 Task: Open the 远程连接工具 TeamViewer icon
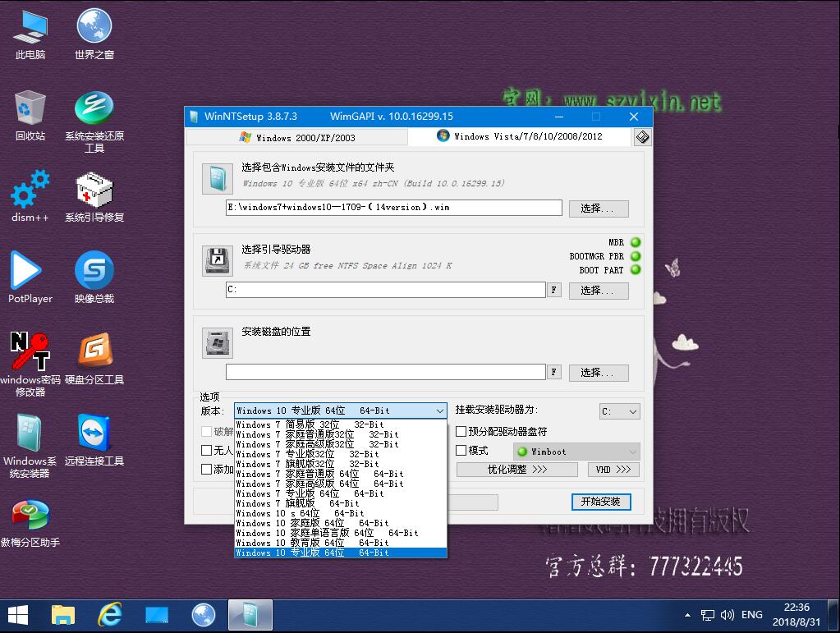pyautogui.click(x=94, y=440)
